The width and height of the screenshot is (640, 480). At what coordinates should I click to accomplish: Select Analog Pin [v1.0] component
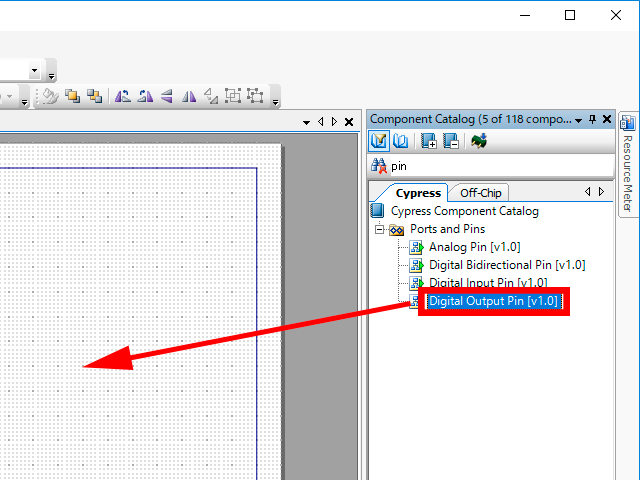(x=474, y=247)
